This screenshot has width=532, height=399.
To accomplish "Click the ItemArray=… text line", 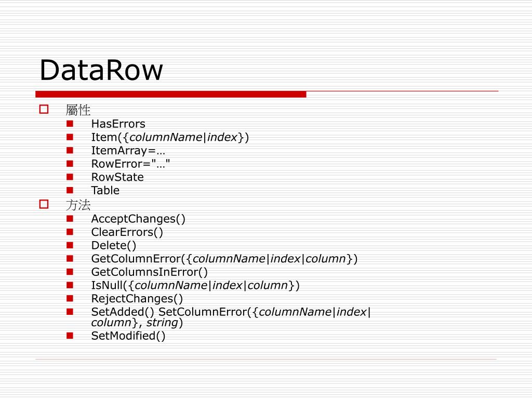I will pyautogui.click(x=128, y=151).
